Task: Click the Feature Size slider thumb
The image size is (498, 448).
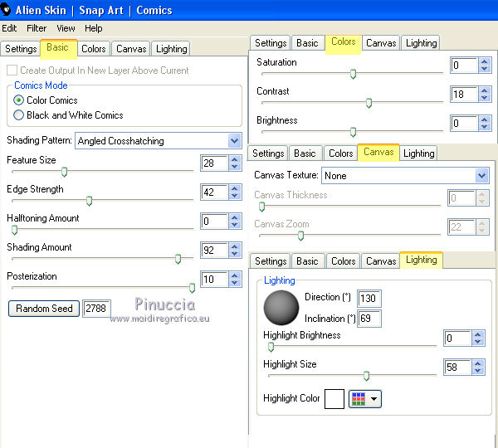Action: [64, 172]
